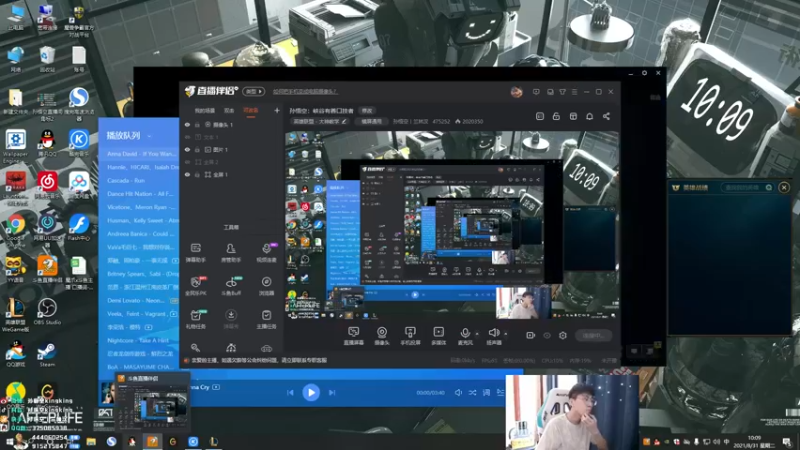Expand speaker options arrow
Screen dimensions: 800x450
click(x=506, y=334)
